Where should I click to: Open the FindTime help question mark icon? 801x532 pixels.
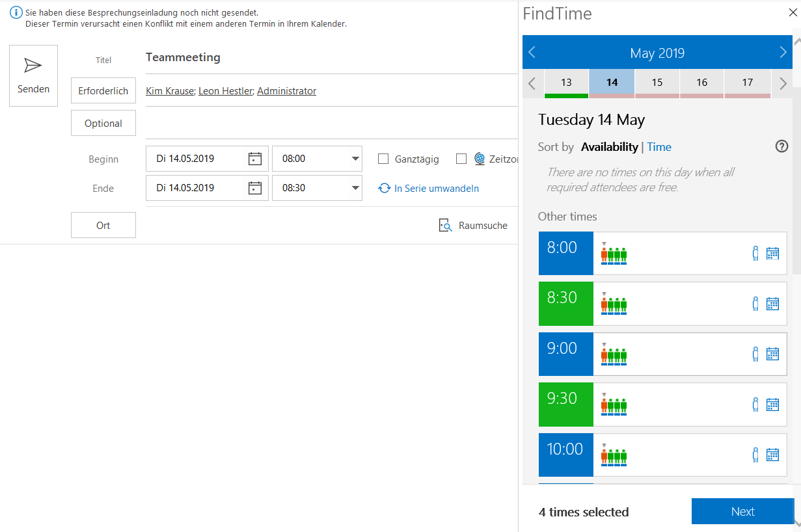coord(781,147)
